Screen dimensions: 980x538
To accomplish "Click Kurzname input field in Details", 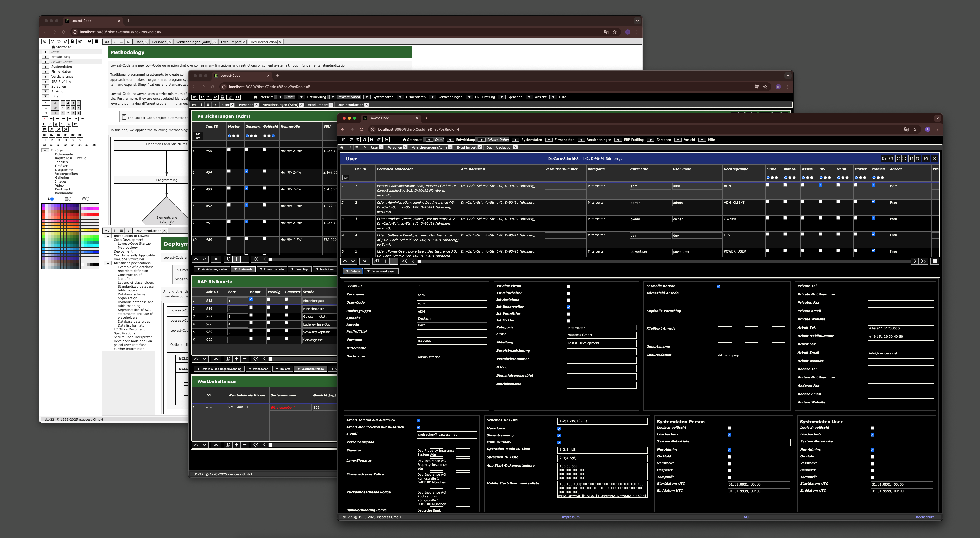I will [452, 295].
